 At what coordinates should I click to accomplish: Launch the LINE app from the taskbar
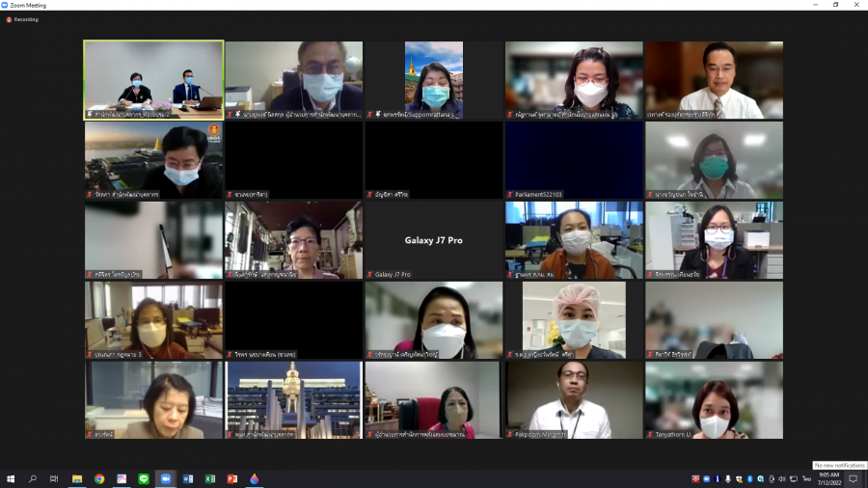point(144,478)
